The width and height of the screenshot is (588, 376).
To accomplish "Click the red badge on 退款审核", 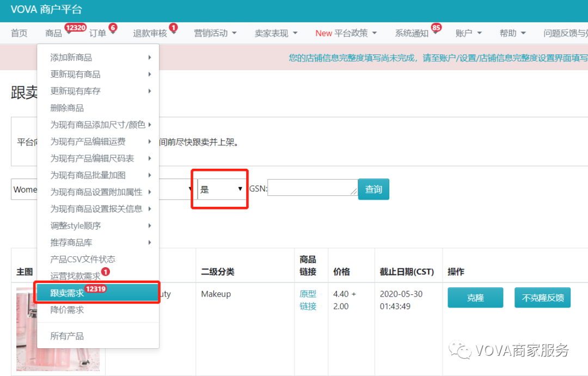I will pyautogui.click(x=173, y=26).
